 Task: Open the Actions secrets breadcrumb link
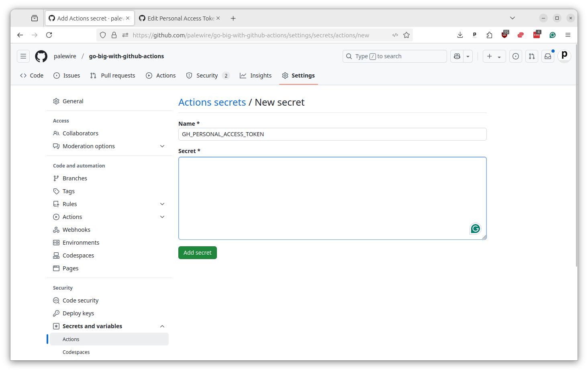pos(212,102)
